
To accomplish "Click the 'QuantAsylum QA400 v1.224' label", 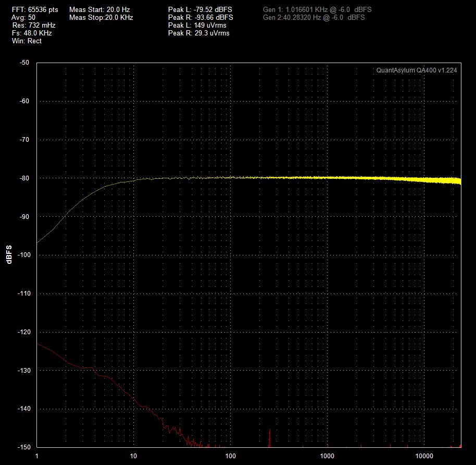I will click(417, 70).
